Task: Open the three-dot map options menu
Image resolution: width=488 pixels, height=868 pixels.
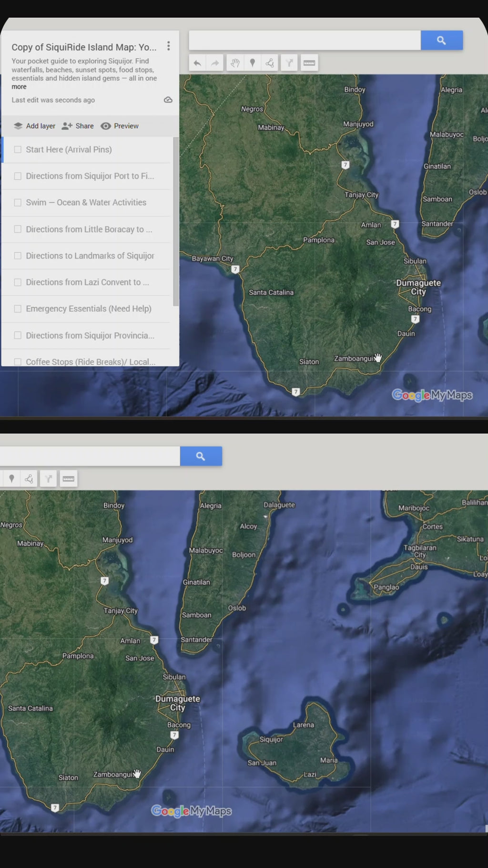Action: 168,46
